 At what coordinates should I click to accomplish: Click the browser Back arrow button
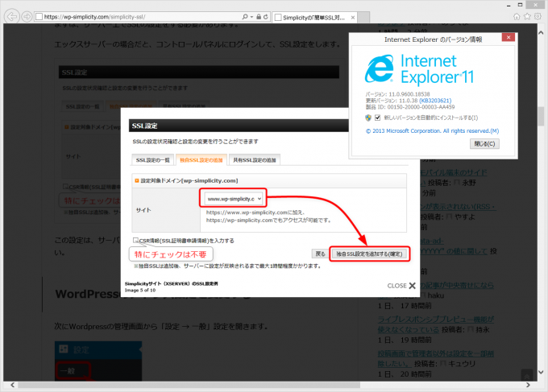point(12,16)
